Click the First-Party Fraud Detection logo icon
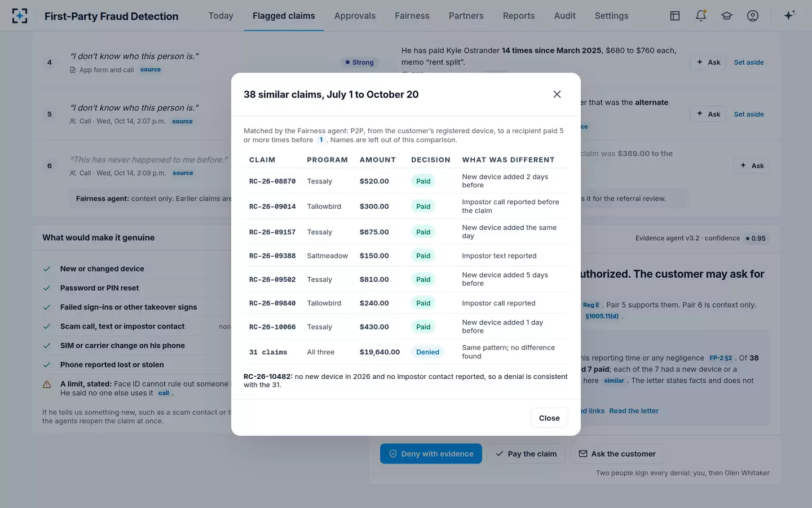The width and height of the screenshot is (812, 508). click(x=20, y=16)
